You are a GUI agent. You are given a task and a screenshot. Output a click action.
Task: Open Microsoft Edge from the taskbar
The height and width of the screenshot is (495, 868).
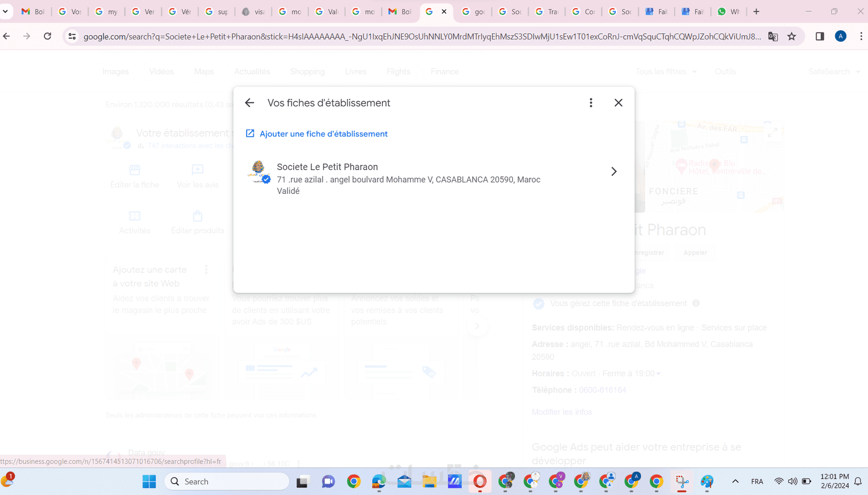point(379,481)
